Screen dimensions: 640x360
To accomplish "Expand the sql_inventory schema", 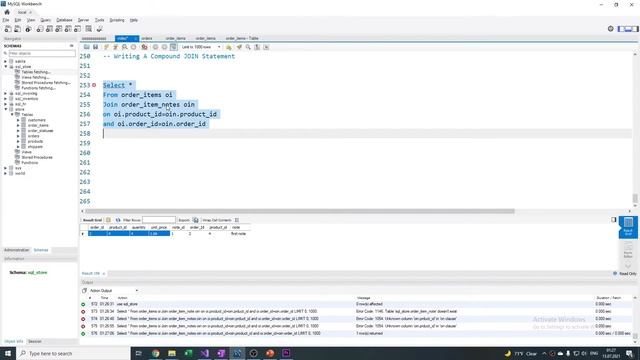I will tap(6, 99).
